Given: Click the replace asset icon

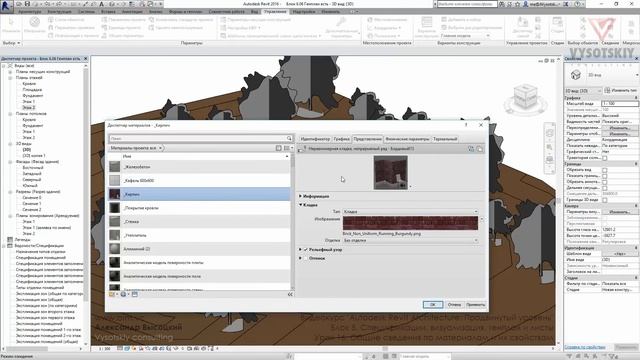Looking at the screenshot, I should point(471,149).
